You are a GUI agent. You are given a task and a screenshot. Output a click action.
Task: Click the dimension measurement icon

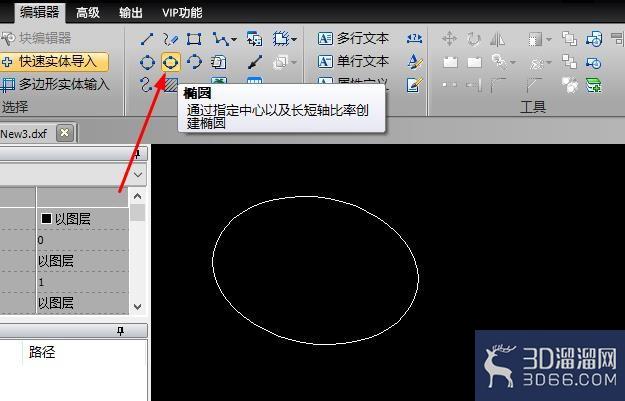pos(415,39)
